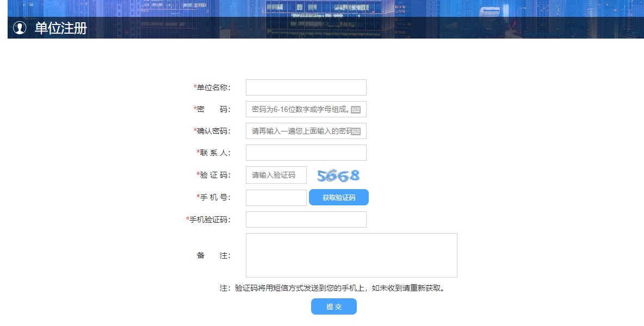Click inside the 备注 remarks textarea
The height and width of the screenshot is (326, 644).
(351, 254)
